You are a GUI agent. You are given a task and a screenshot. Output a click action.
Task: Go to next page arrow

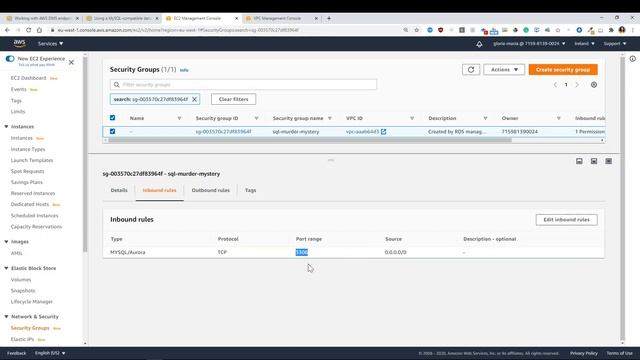pyautogui.click(x=577, y=85)
